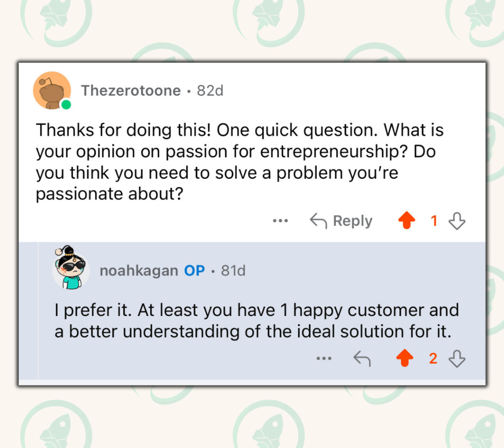504x448 pixels.
Task: Upvote Thezerotoone's comment
Action: (406, 220)
